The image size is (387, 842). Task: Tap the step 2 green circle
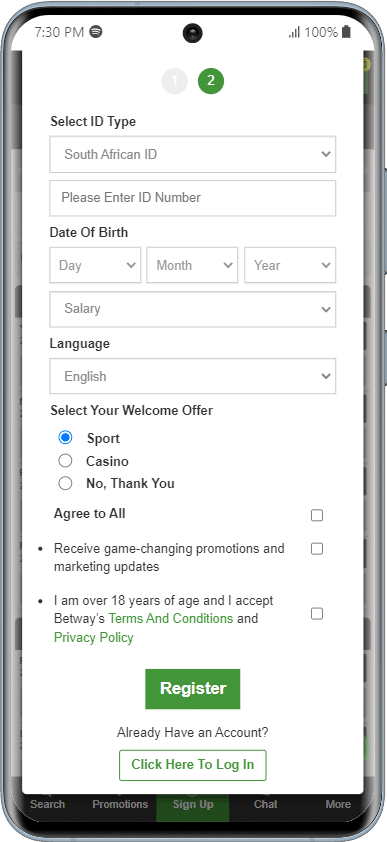[x=211, y=81]
